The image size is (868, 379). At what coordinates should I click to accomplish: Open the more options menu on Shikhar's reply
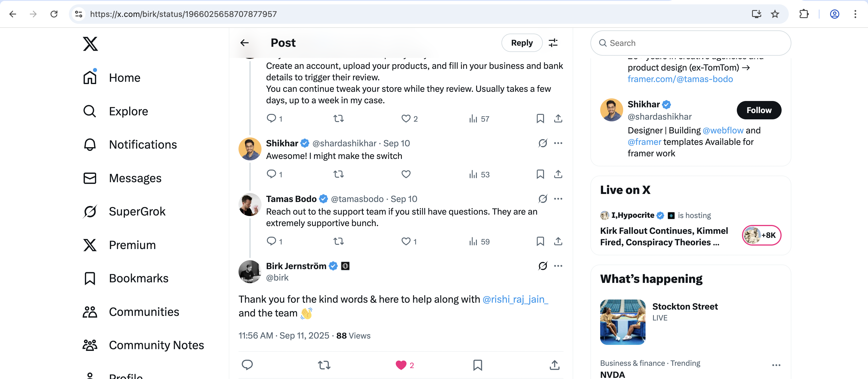[x=558, y=143]
